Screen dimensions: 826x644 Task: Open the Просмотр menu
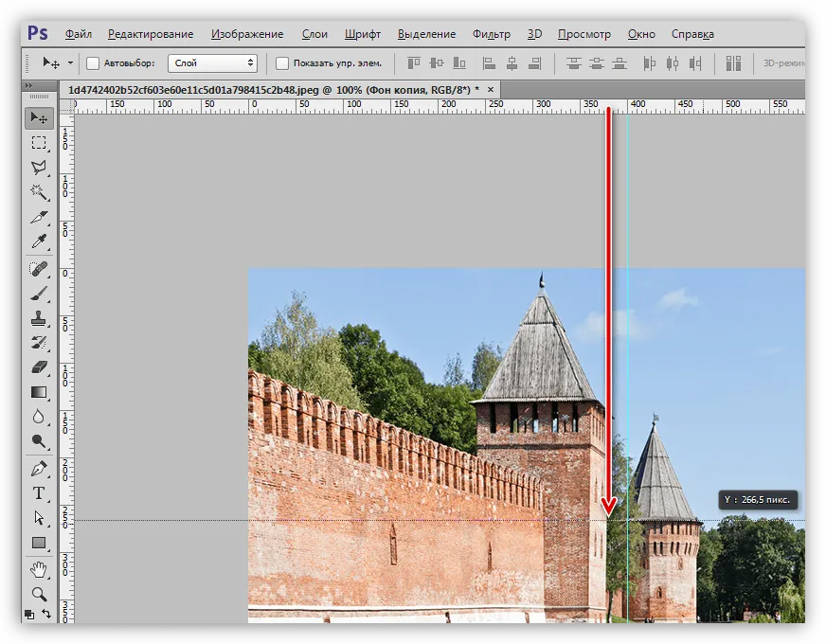tap(584, 34)
